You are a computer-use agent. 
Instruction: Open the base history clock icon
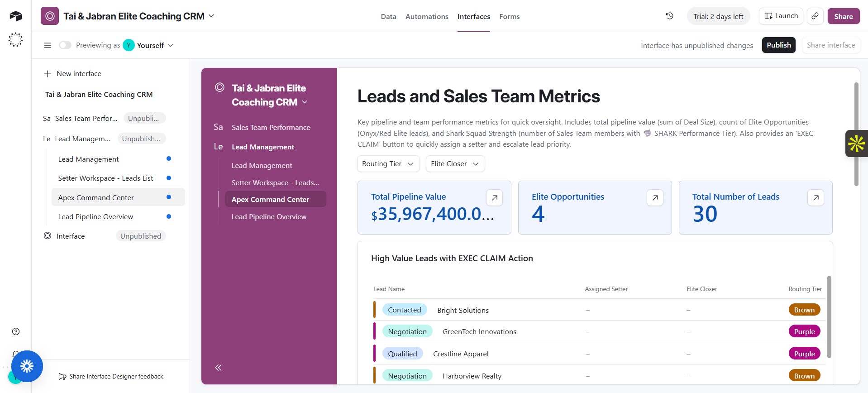(x=670, y=16)
